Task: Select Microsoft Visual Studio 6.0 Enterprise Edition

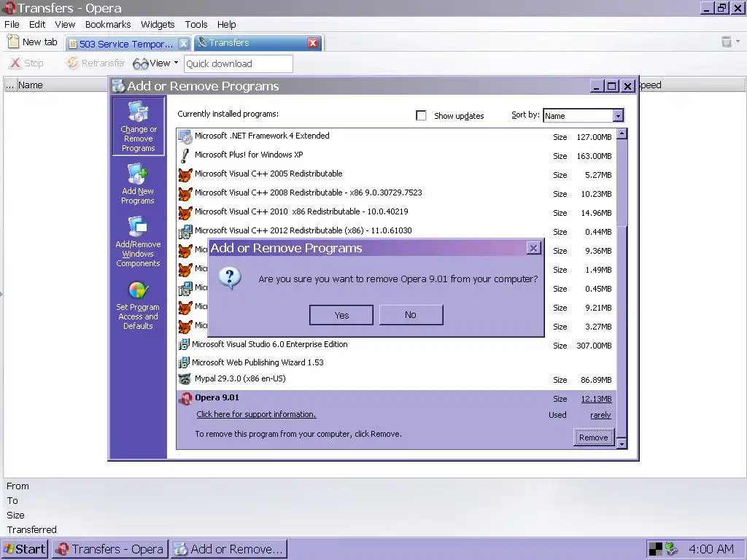Action: pos(396,345)
